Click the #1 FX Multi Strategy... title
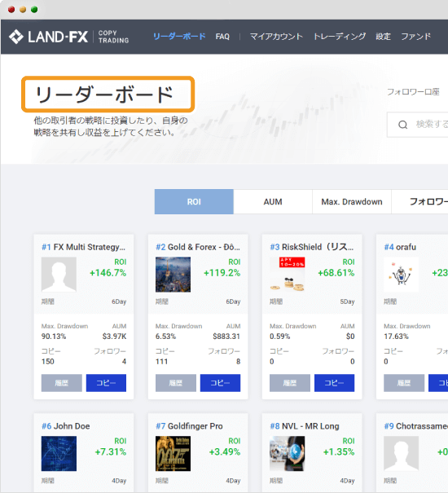This screenshot has width=448, height=493. click(83, 247)
